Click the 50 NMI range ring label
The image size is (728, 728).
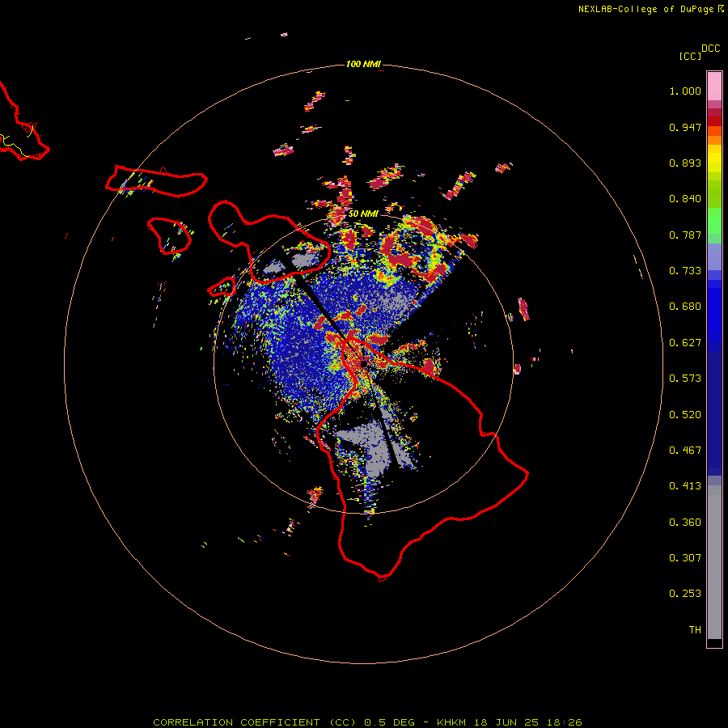[x=363, y=214]
